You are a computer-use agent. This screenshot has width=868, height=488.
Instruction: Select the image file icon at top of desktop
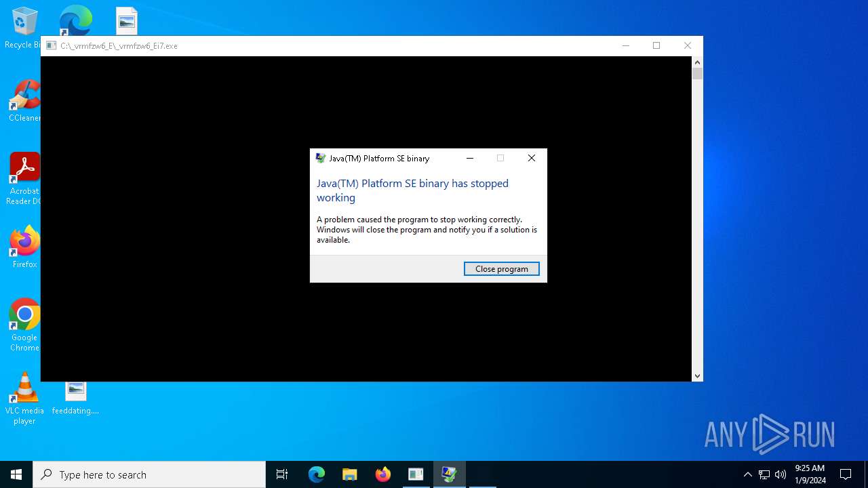pos(127,21)
